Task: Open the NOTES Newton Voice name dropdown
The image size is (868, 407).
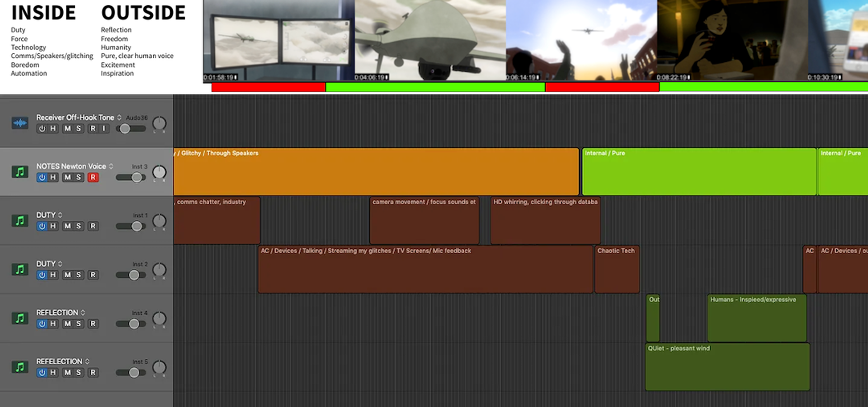Action: click(x=111, y=166)
